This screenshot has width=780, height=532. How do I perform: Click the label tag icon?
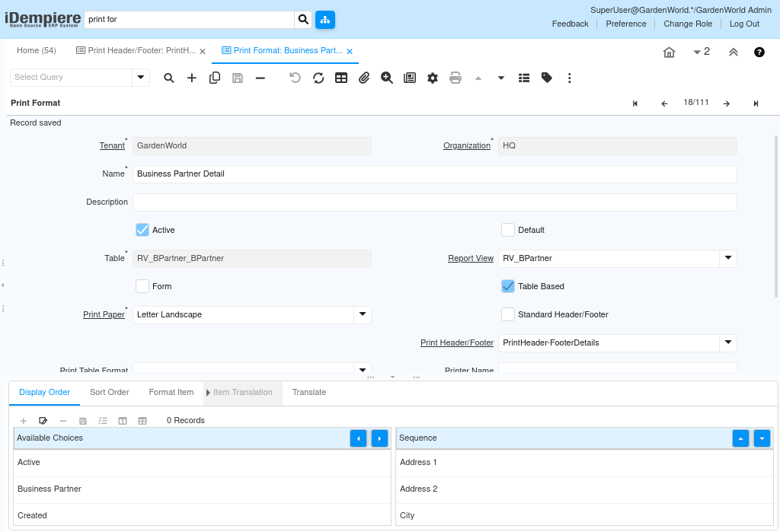pos(547,78)
